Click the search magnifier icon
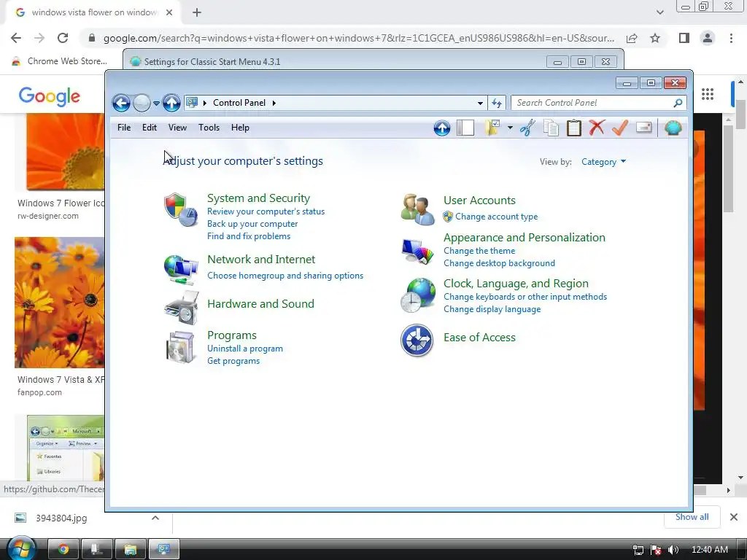 pyautogui.click(x=678, y=103)
